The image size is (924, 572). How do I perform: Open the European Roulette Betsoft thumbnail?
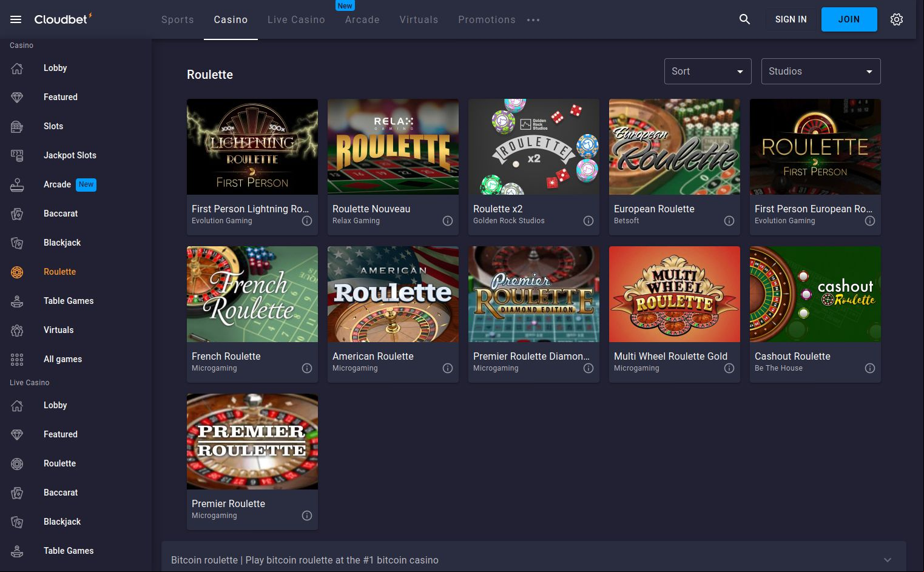tap(675, 147)
